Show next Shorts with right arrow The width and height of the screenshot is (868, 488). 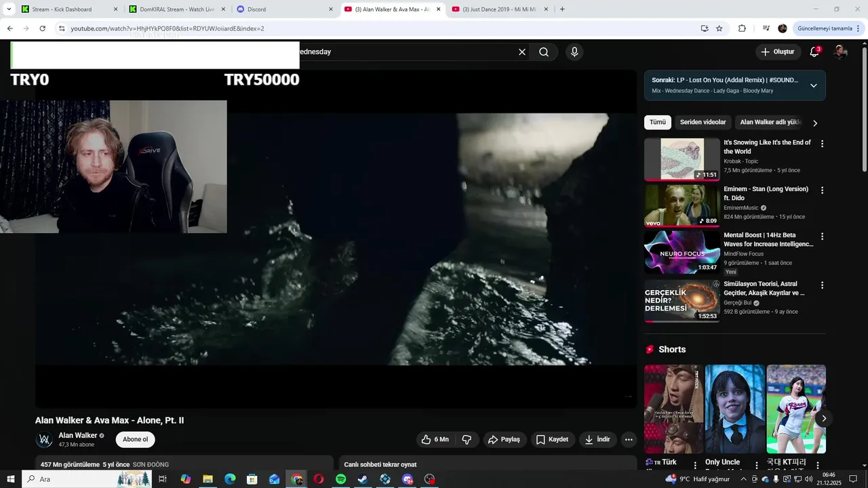823,418
